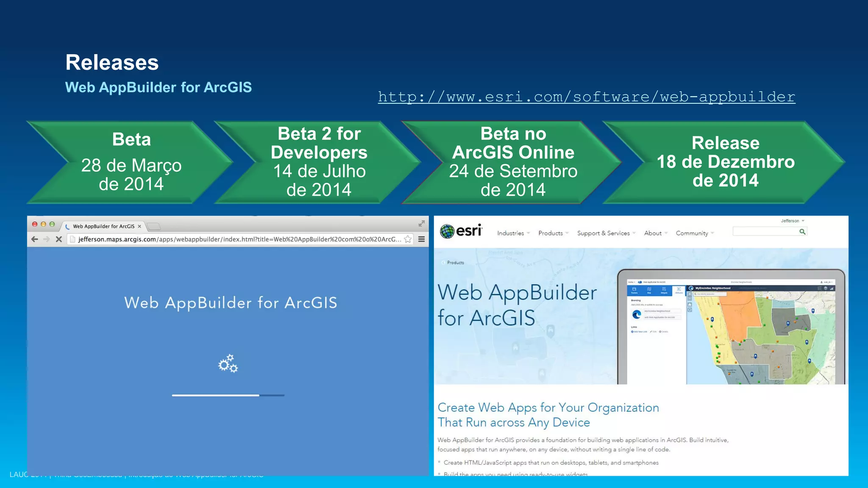Click the Web AppBuilder for ArcGIS loading title
The width and height of the screenshot is (868, 488).
click(x=231, y=302)
